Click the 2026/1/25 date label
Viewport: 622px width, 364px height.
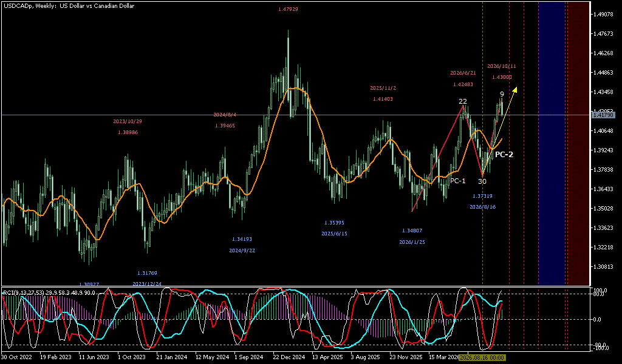(412, 241)
